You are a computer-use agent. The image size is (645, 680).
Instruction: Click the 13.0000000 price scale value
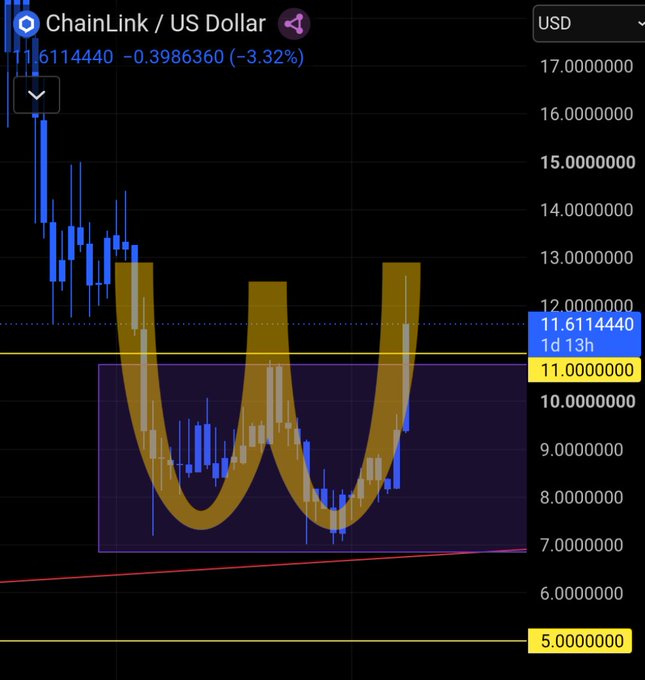click(x=586, y=258)
